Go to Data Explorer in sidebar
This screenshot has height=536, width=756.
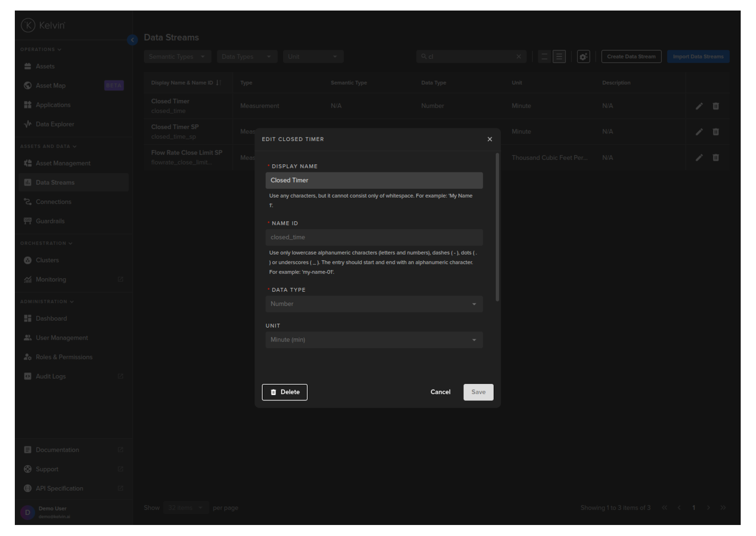pos(55,124)
